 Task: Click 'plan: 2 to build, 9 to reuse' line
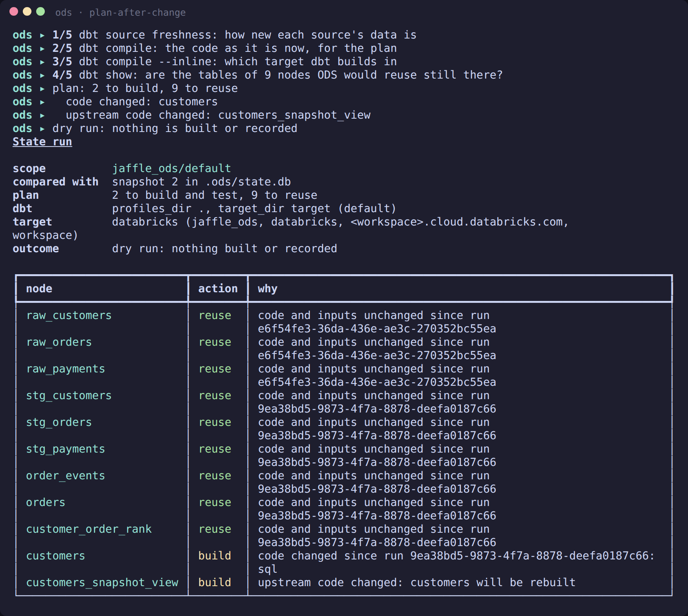(x=145, y=88)
